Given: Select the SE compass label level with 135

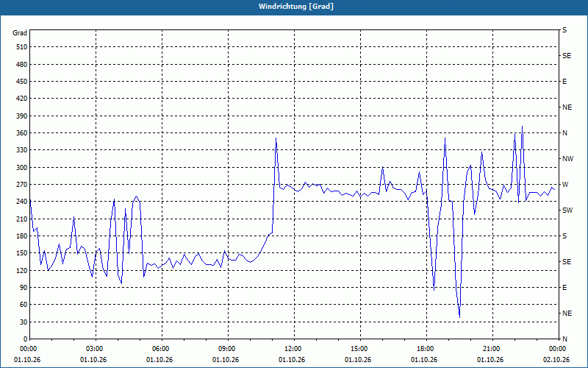Looking at the screenshot, I should tap(567, 262).
